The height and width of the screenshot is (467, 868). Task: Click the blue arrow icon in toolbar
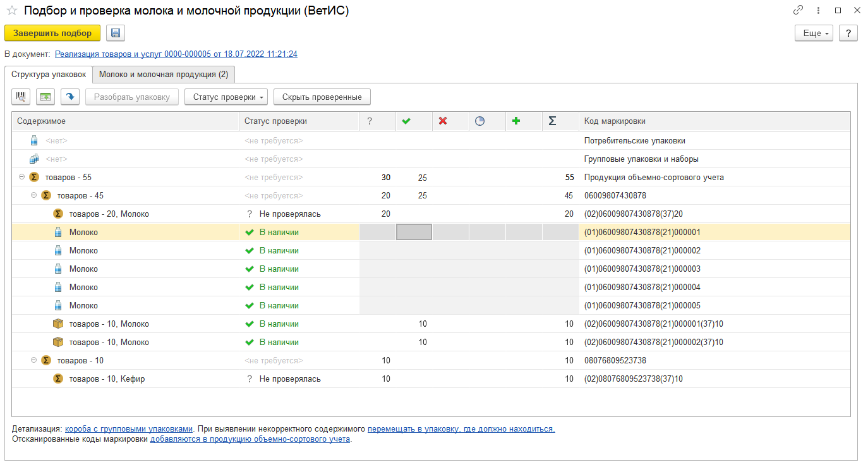(x=70, y=97)
